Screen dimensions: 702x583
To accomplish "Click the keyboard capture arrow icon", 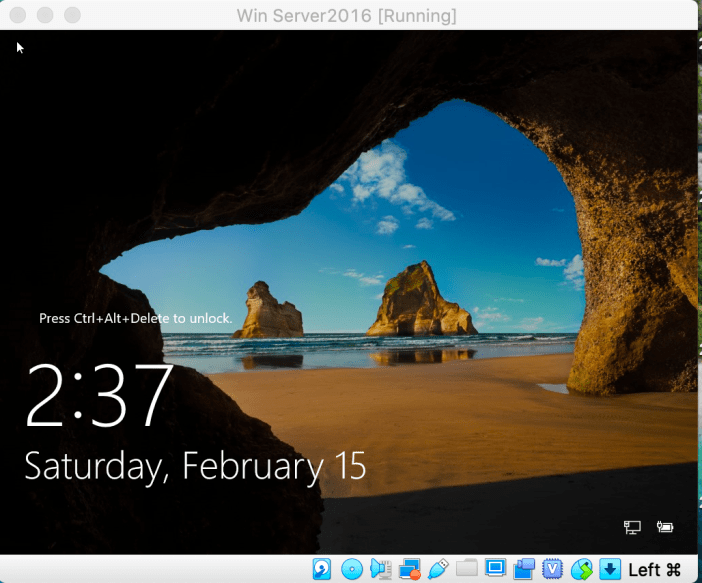I will tap(610, 569).
